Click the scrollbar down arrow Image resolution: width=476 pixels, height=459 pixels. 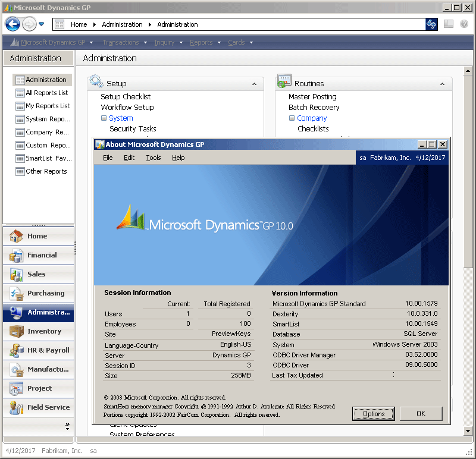[x=468, y=431]
